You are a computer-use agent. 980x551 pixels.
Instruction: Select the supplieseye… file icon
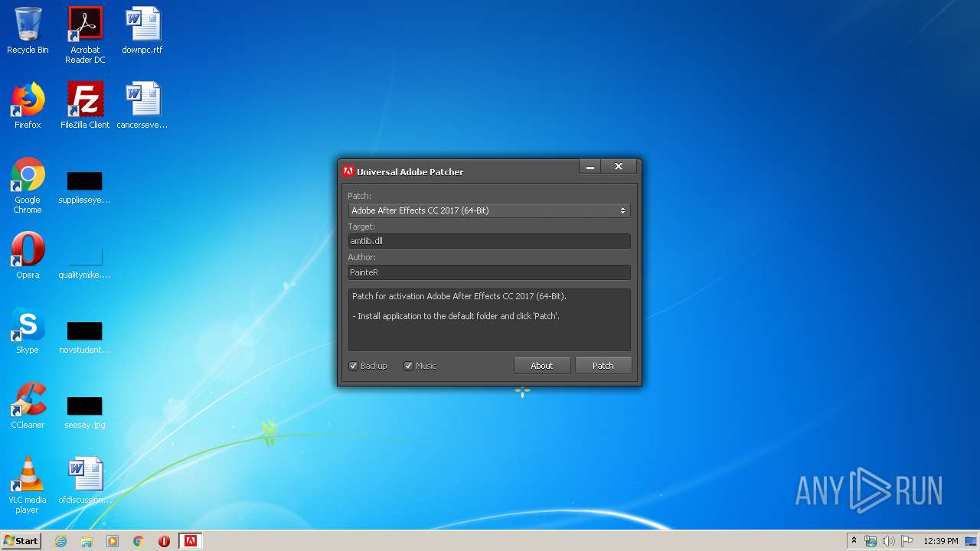tap(85, 187)
